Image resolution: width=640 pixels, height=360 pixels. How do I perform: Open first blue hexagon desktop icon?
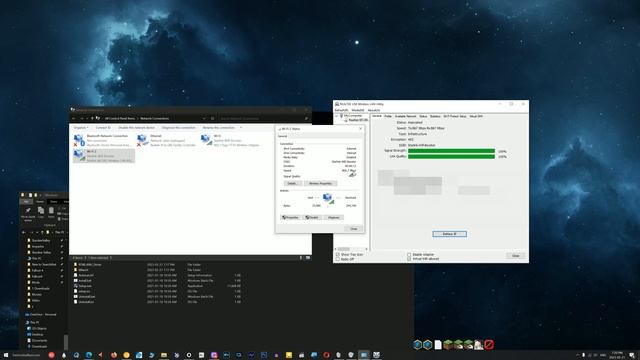417,345
